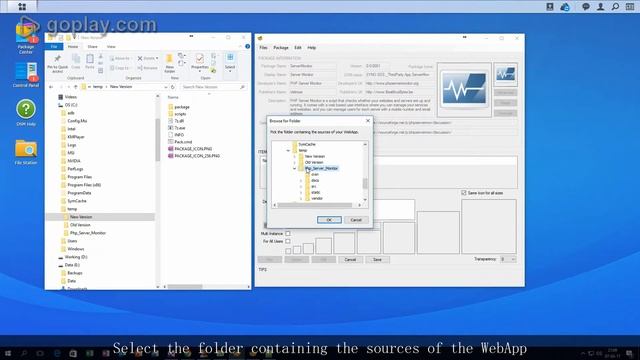Open the Edit menu in package app
The height and width of the screenshot is (360, 640).
[x=298, y=48]
